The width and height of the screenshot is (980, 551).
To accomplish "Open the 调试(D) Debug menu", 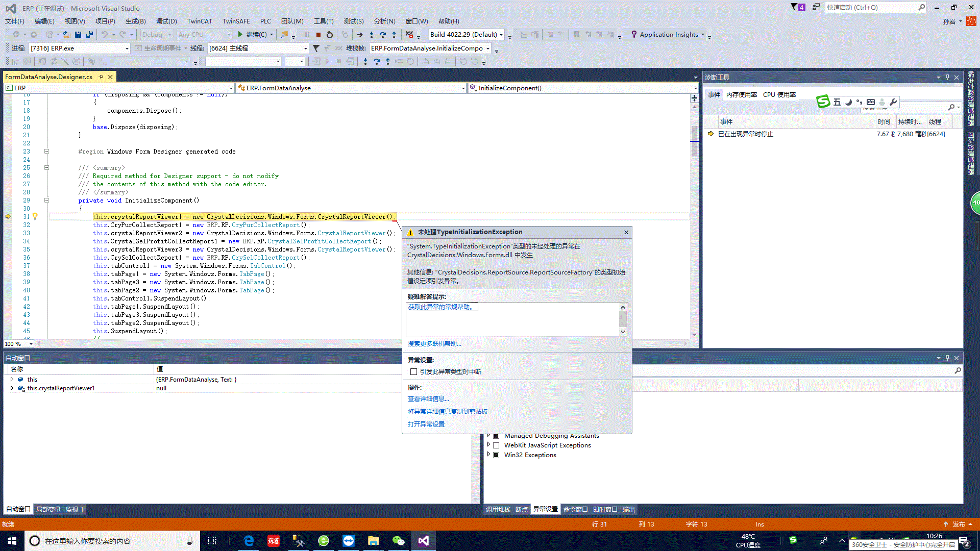I will pos(166,21).
